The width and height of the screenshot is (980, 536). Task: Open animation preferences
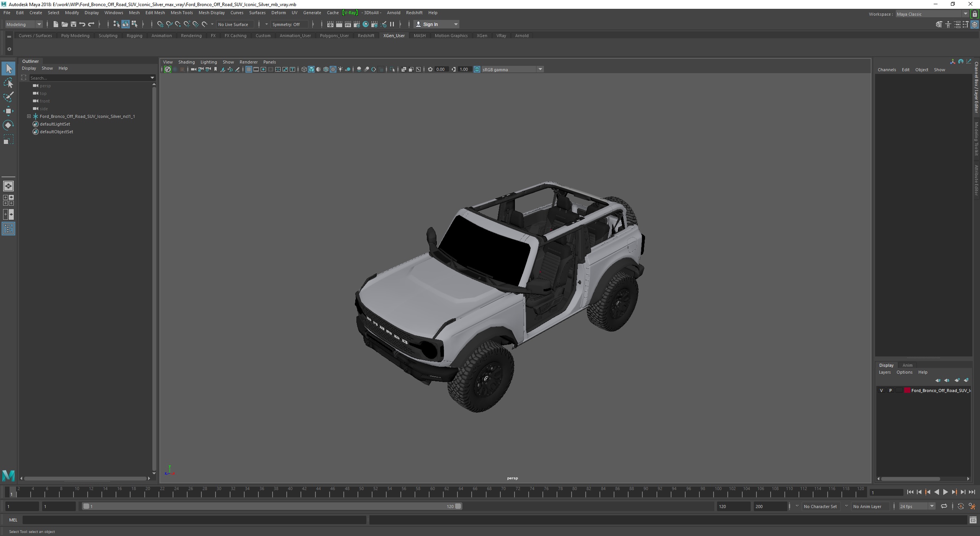972,506
